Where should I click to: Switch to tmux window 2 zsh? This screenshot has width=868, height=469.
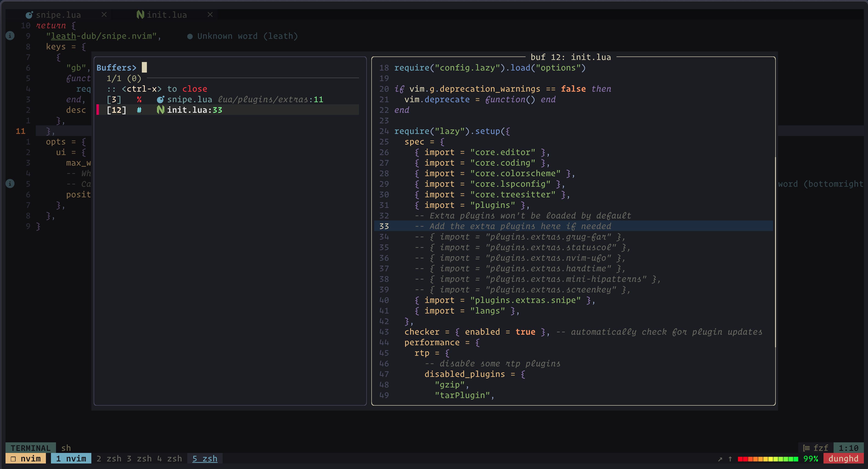point(109,458)
